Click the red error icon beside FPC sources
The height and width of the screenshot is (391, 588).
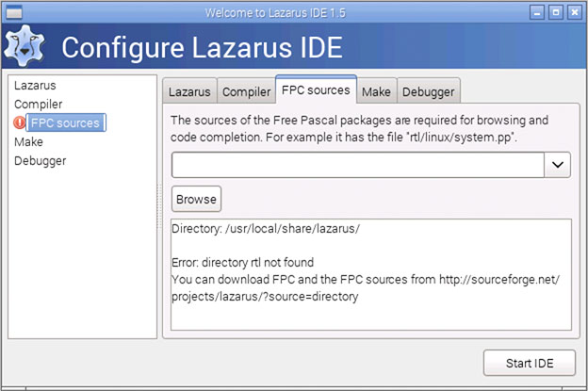coord(19,122)
